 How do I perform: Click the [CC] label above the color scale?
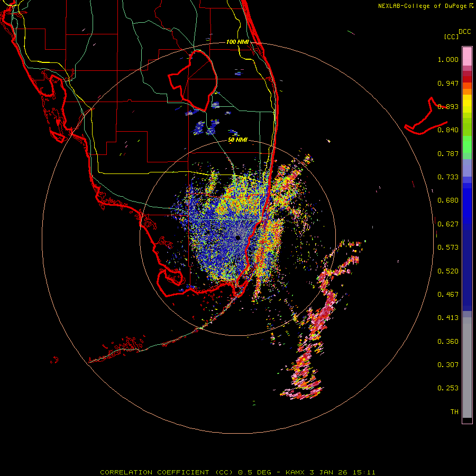pyautogui.click(x=451, y=36)
